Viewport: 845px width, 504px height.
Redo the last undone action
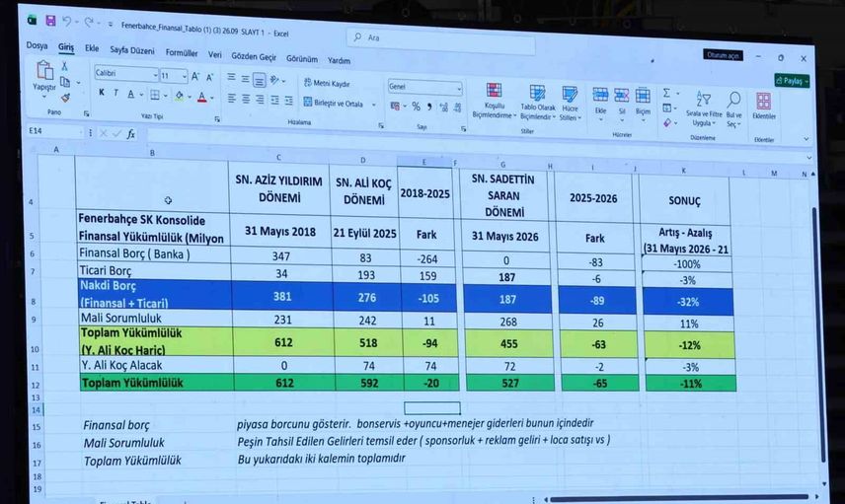pos(89,23)
